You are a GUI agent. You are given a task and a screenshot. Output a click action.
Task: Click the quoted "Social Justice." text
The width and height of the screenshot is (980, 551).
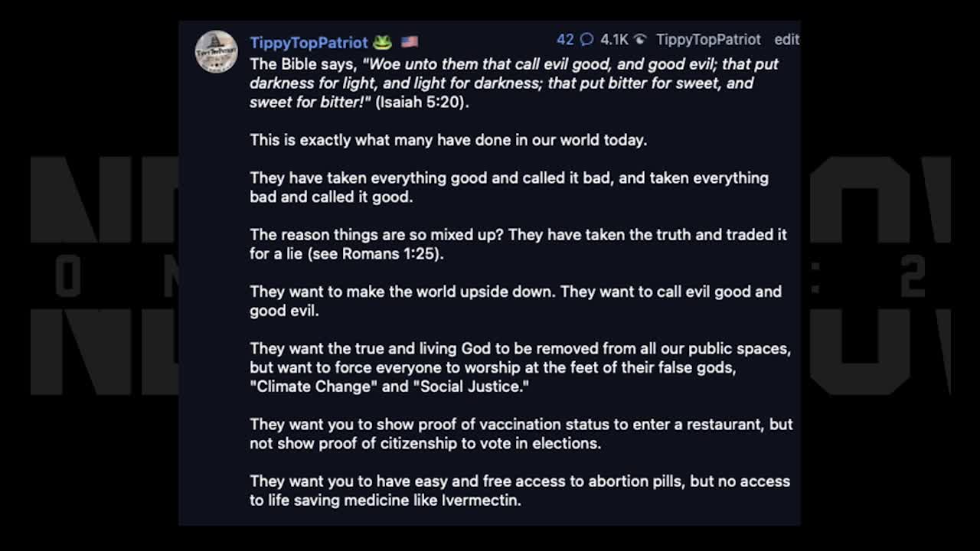(x=471, y=386)
